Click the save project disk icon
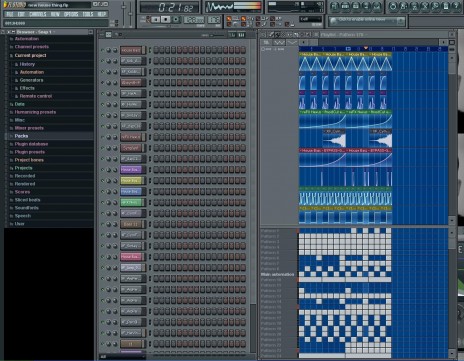 [404, 6]
